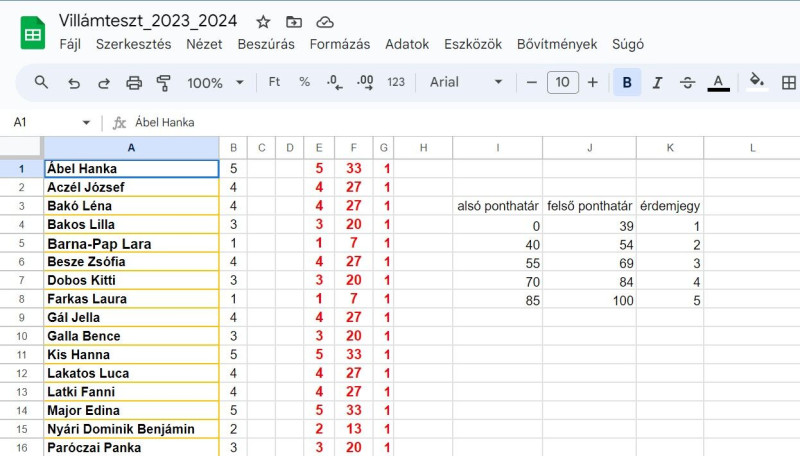This screenshot has width=800, height=456.
Task: Select row 5 header
Action: tap(21, 243)
